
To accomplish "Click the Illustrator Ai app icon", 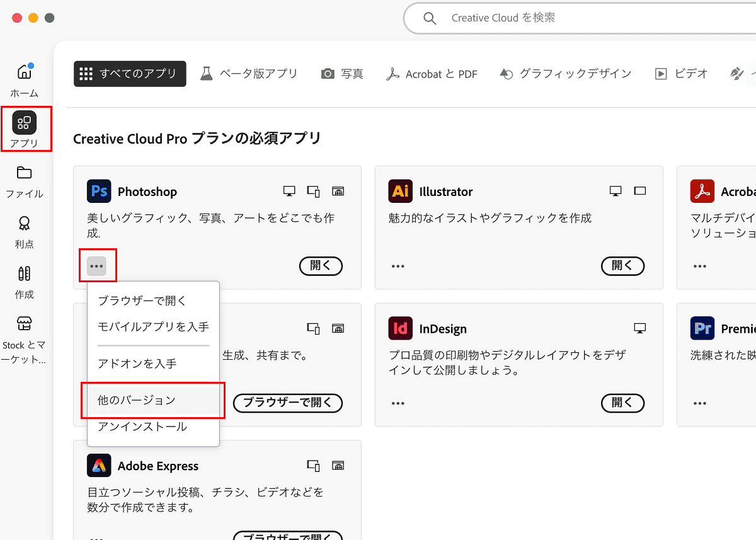I will (401, 191).
